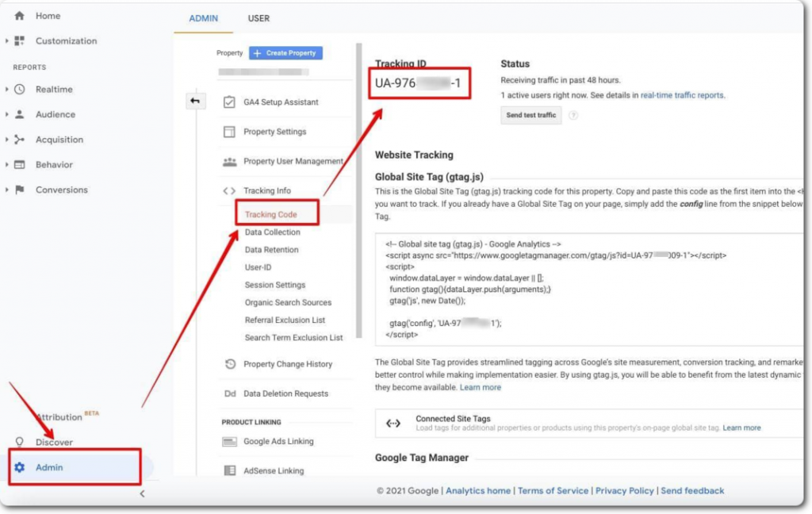Switch to the USER tab
This screenshot has height=514, width=812.
pos(259,18)
